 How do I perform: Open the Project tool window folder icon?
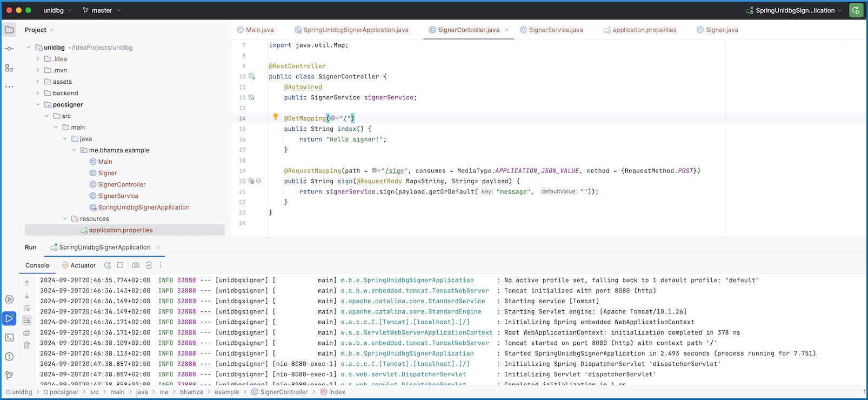[9, 30]
